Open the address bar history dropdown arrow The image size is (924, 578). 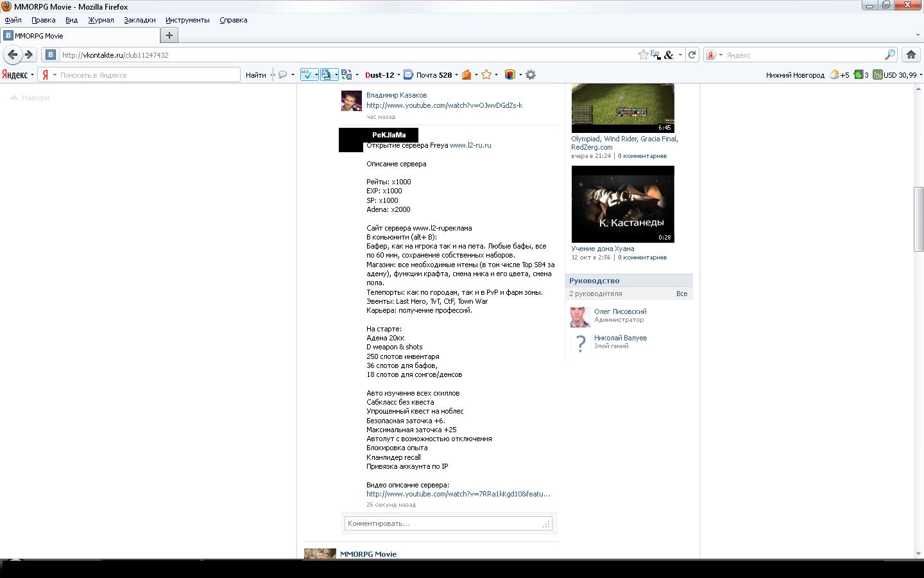point(680,55)
